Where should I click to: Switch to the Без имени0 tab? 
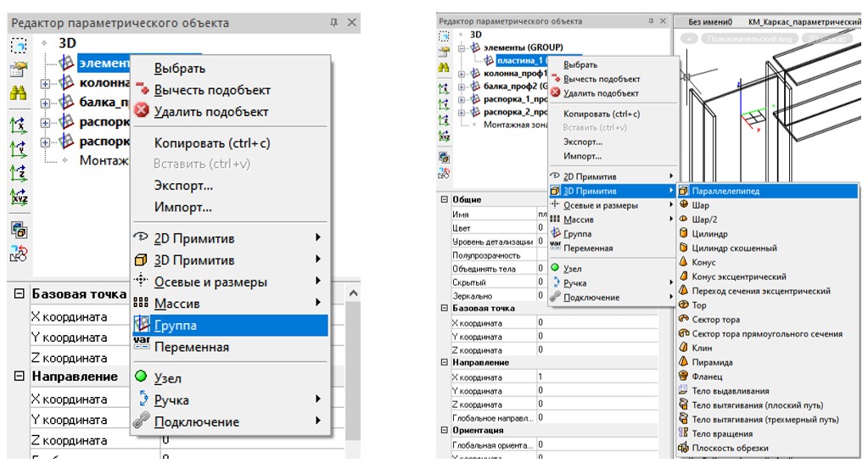709,21
